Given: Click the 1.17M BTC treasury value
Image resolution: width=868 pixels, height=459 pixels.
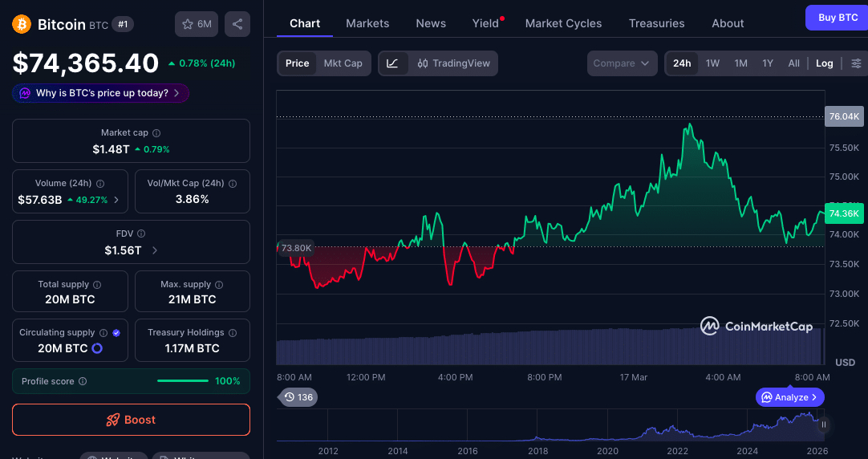Looking at the screenshot, I should 192,348.
